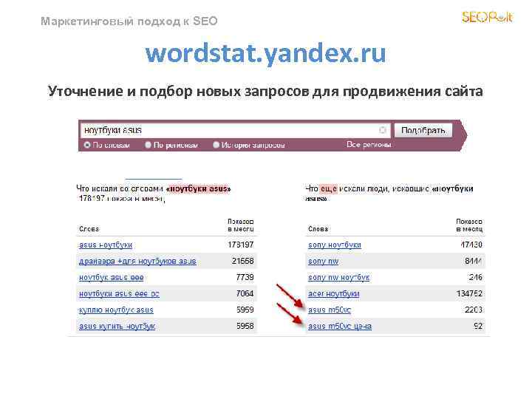Image resolution: width=532 pixels, height=399 pixels.
Task: Select the По регионам radio button
Action: click(148, 146)
